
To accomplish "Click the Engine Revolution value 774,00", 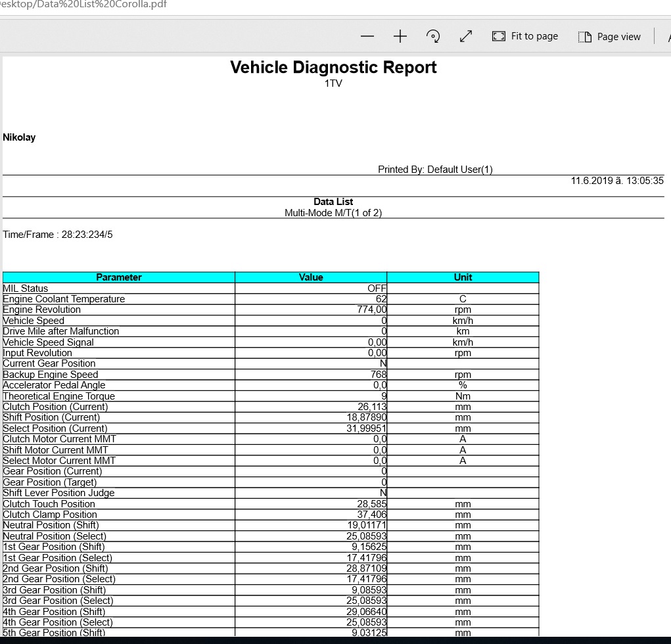I will tap(371, 310).
